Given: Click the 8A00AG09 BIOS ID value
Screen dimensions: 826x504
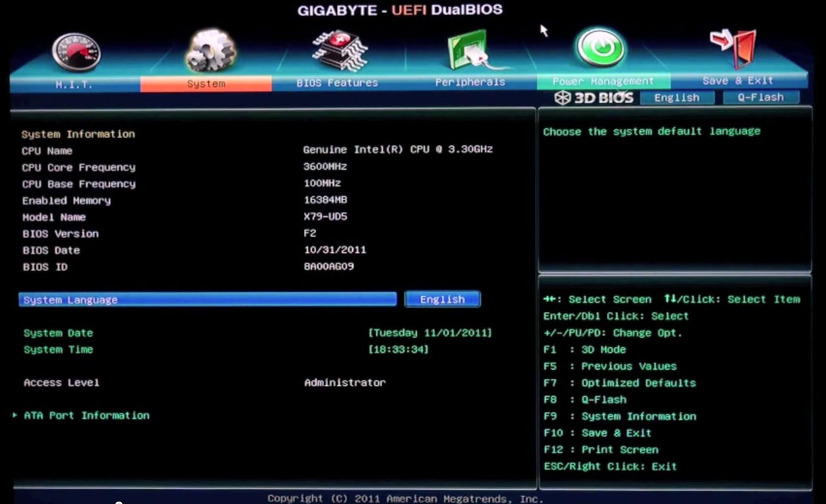Looking at the screenshot, I should pos(329,266).
